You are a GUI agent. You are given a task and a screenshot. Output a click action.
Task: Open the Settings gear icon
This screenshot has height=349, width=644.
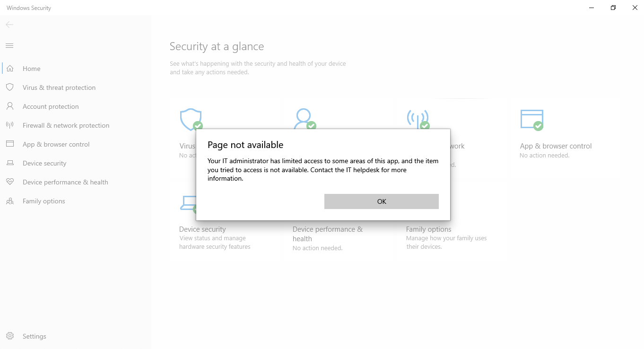click(9, 336)
